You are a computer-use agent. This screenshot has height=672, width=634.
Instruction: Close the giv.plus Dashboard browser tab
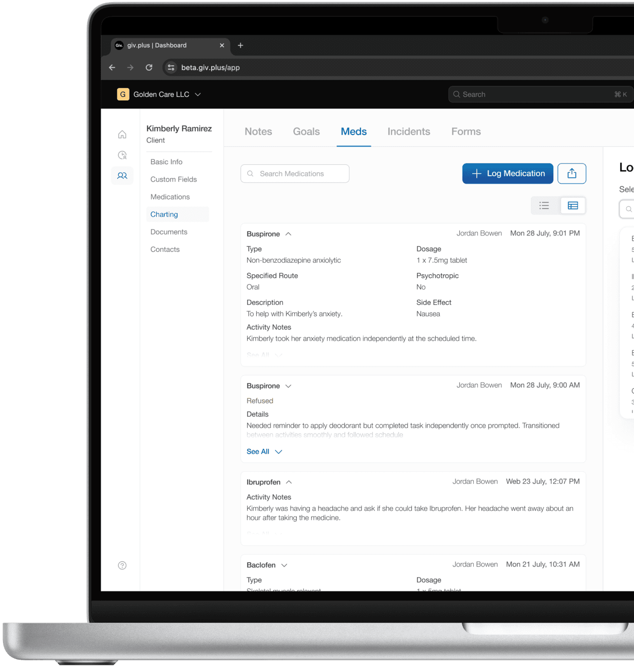click(222, 45)
